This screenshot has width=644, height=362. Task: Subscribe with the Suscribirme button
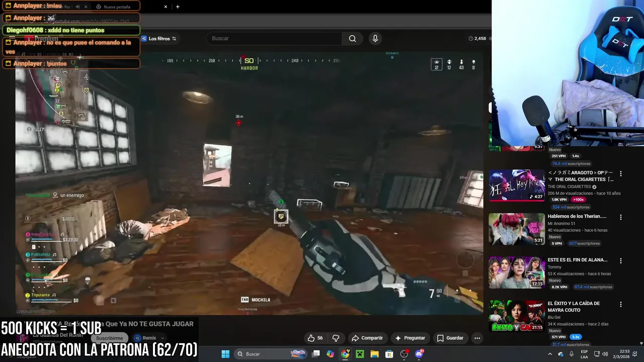point(110,338)
